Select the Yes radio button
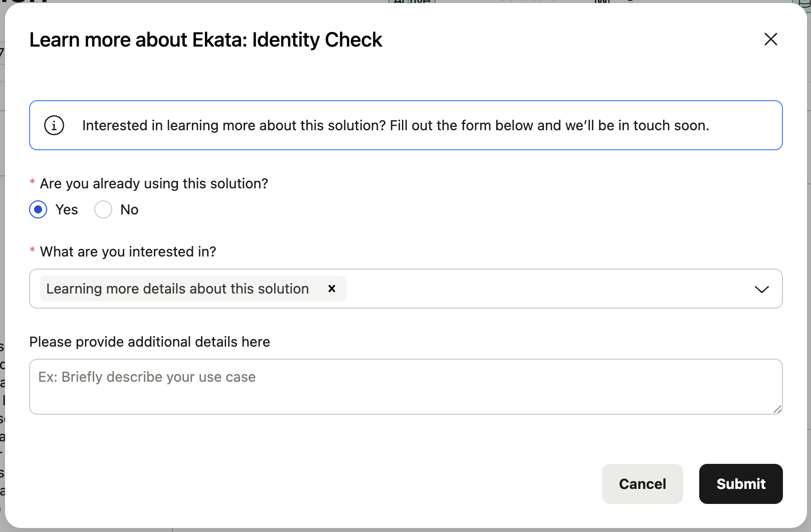The width and height of the screenshot is (811, 532). click(x=38, y=209)
